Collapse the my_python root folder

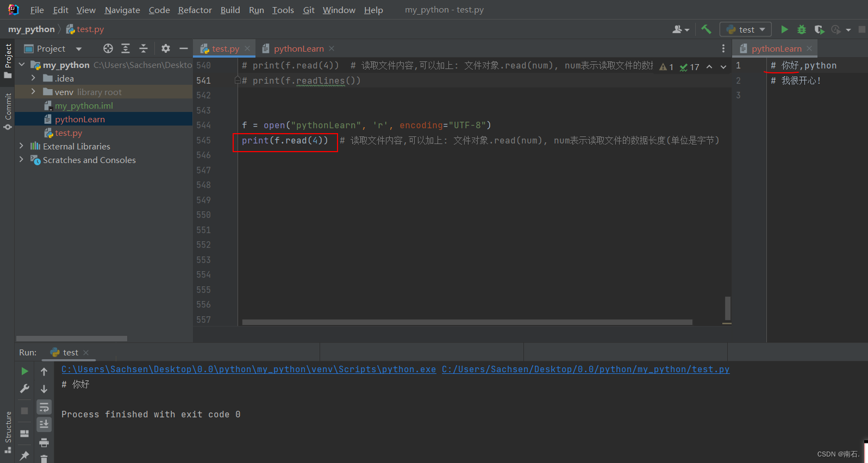(22, 65)
